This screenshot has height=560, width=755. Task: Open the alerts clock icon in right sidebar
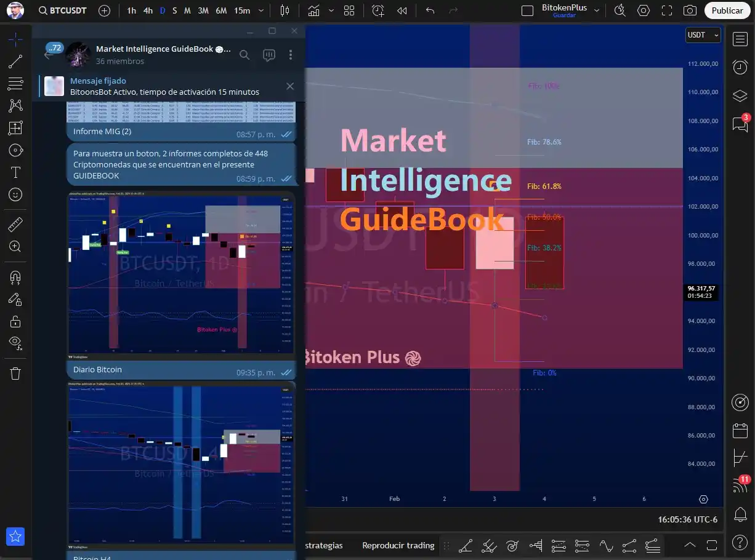coord(740,68)
